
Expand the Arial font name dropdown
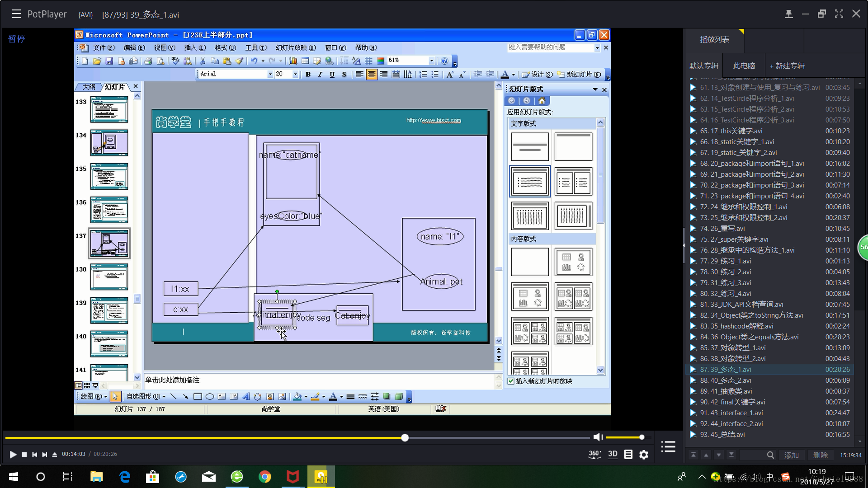tap(270, 74)
